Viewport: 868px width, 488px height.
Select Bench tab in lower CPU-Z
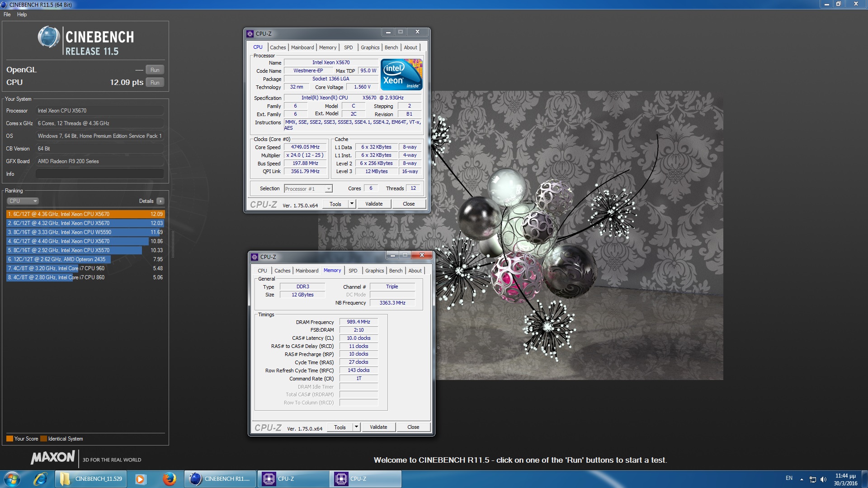pos(396,271)
